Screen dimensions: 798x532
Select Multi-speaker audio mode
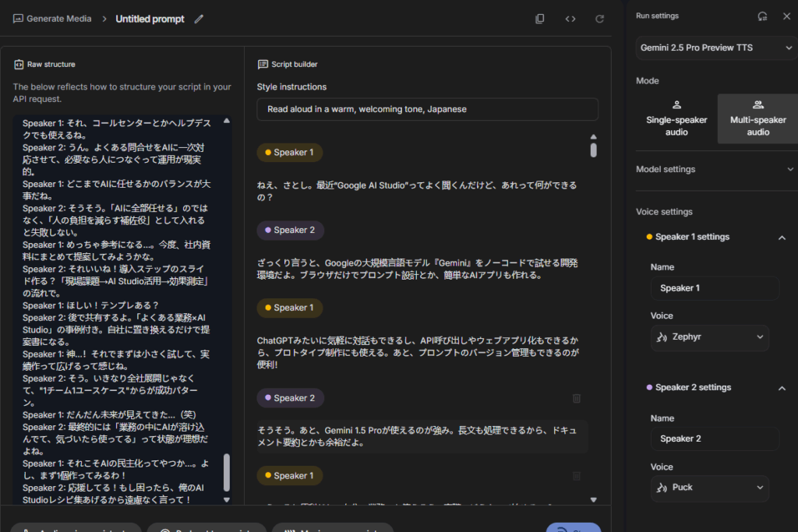pyautogui.click(x=757, y=118)
